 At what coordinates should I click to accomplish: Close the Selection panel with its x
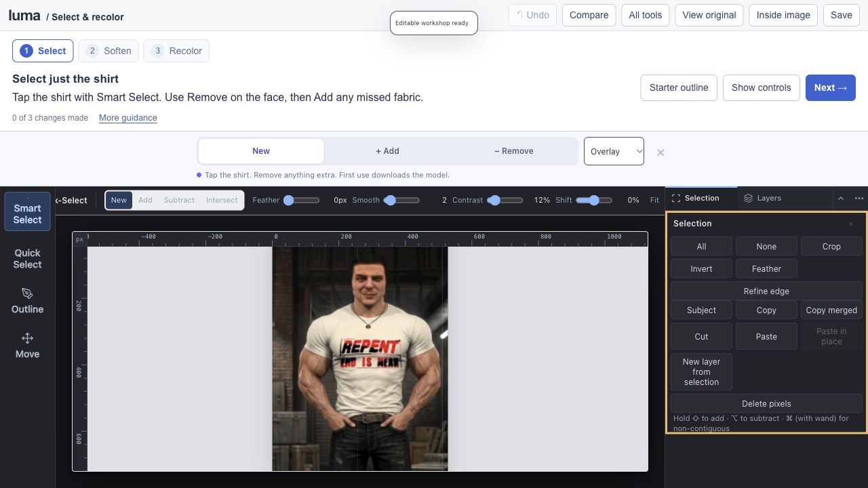[x=851, y=224]
